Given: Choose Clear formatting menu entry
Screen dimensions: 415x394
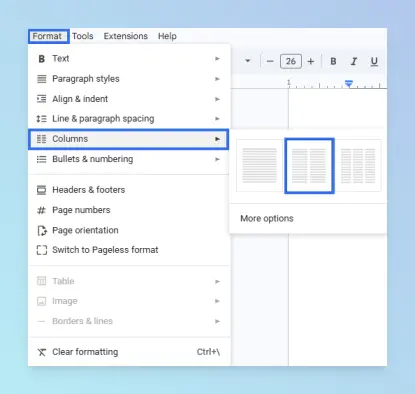Looking at the screenshot, I should tap(129, 352).
